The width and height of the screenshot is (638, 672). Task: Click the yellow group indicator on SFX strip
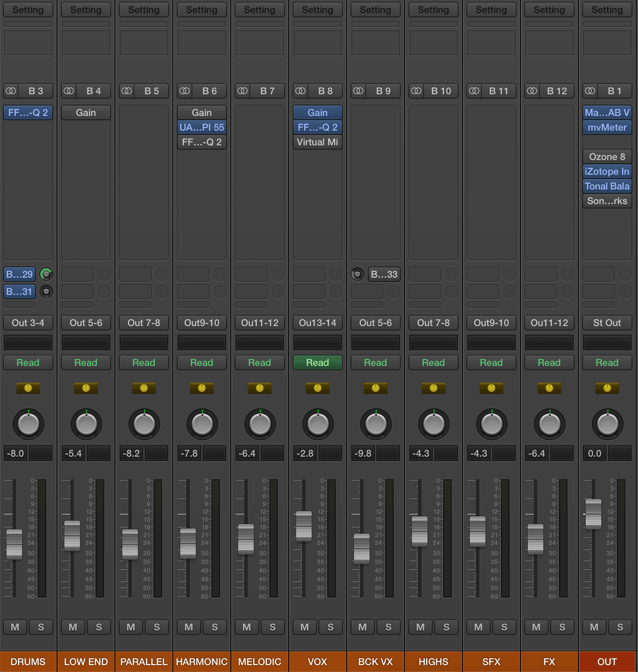tap(491, 388)
